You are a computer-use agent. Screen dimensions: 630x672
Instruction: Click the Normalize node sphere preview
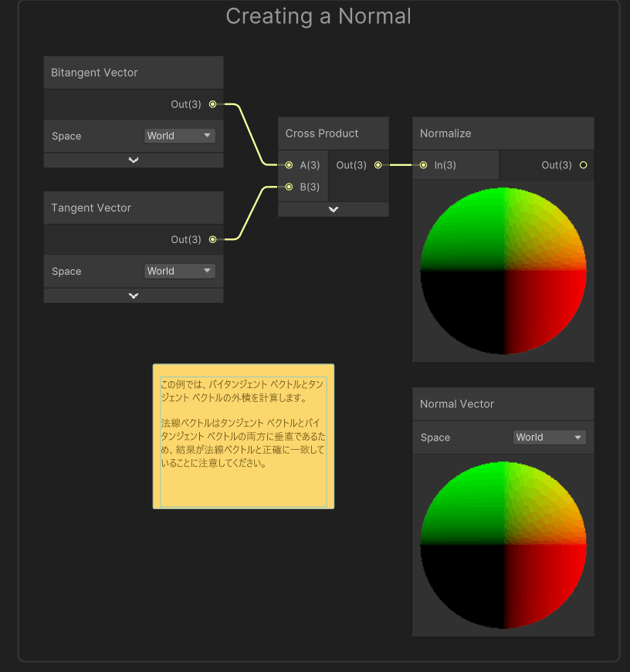[503, 271]
